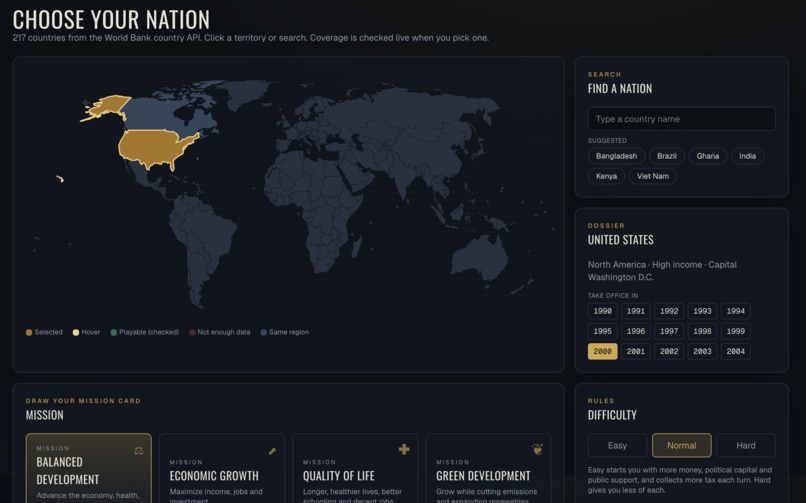
Task: Type a country name search field
Action: click(682, 119)
